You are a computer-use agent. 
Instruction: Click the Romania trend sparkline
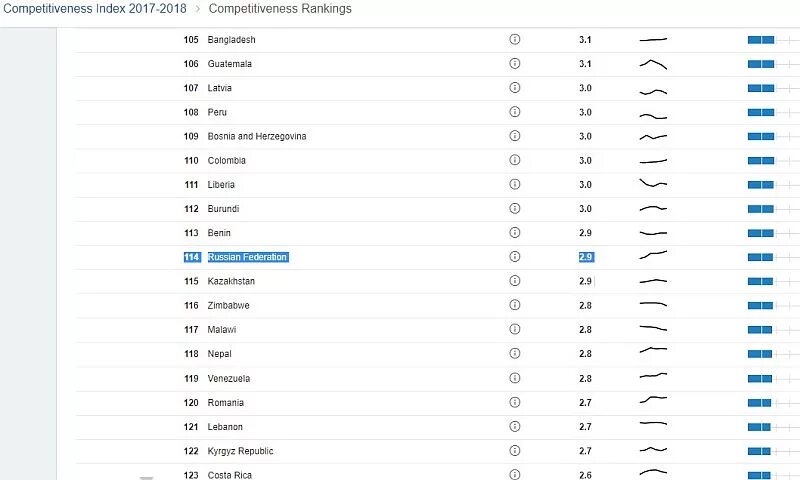[x=653, y=399]
